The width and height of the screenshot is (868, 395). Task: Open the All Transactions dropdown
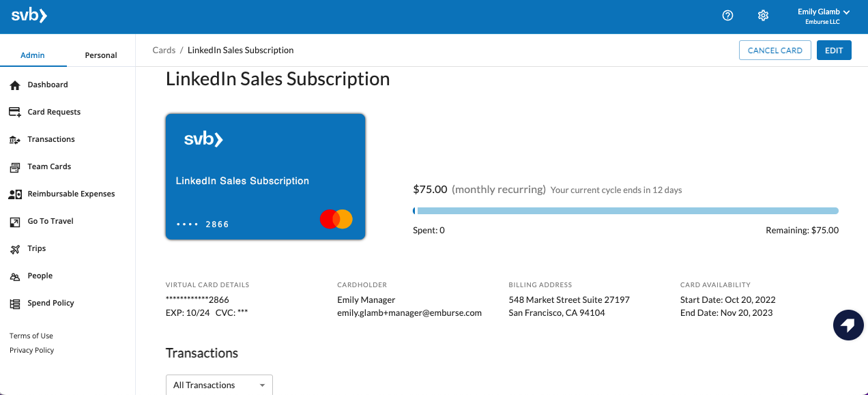pyautogui.click(x=219, y=385)
